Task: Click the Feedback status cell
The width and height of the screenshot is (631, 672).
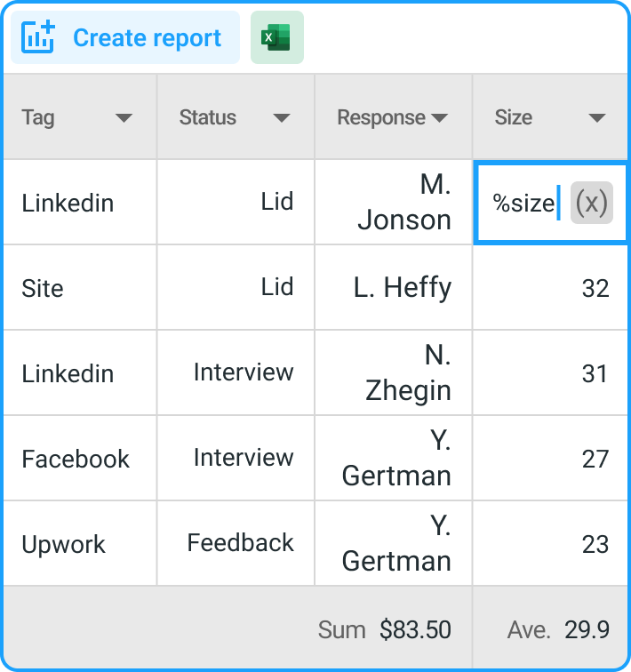Action: pos(236,544)
